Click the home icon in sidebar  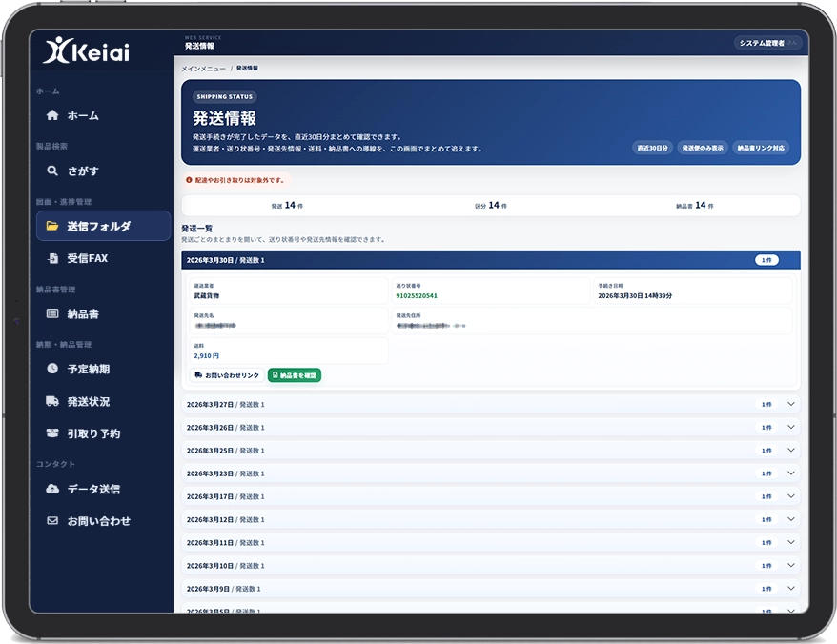(52, 115)
